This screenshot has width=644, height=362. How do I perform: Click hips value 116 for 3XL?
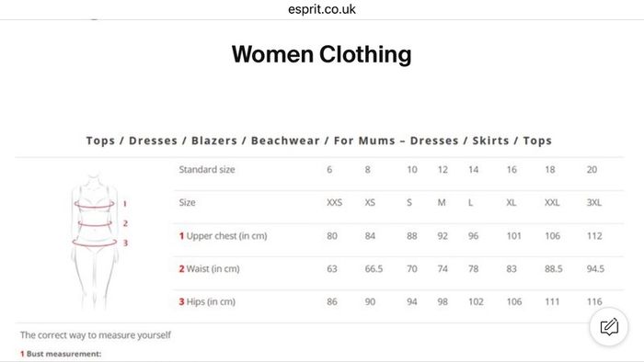click(594, 301)
